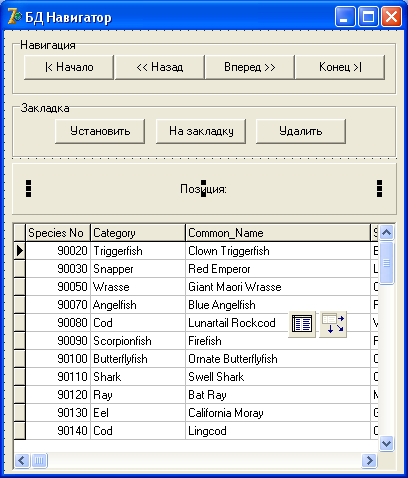Remove bookmark with 'Удалить' button

[x=301, y=131]
